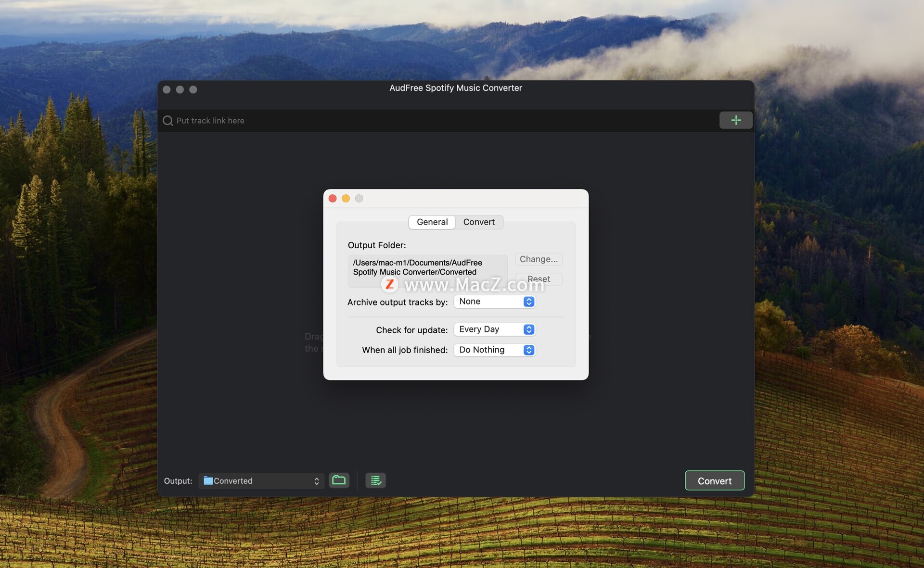Open Archive output tracks by dropdown
The height and width of the screenshot is (568, 924).
[x=495, y=302]
